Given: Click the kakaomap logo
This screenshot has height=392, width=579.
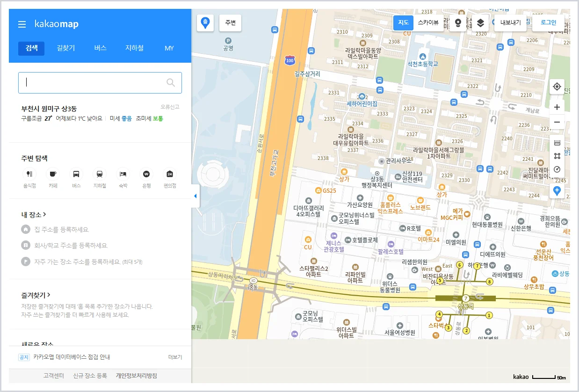Looking at the screenshot, I should point(57,24).
